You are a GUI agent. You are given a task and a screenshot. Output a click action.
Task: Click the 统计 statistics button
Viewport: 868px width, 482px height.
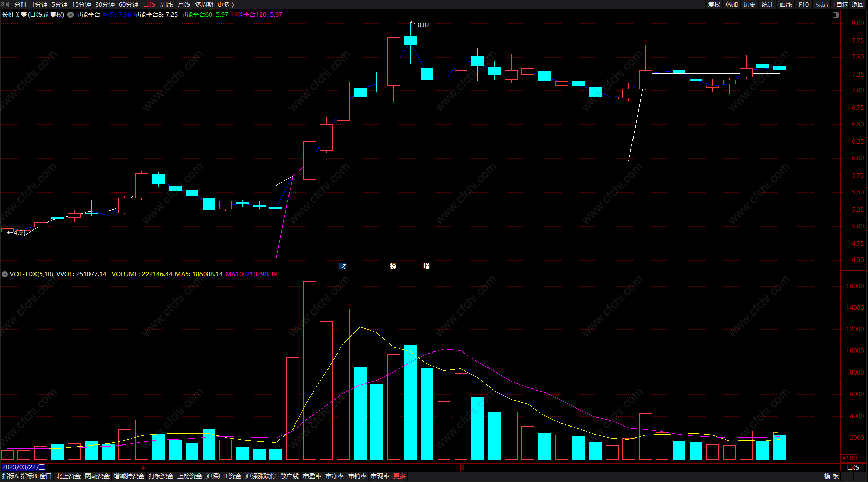pos(768,5)
